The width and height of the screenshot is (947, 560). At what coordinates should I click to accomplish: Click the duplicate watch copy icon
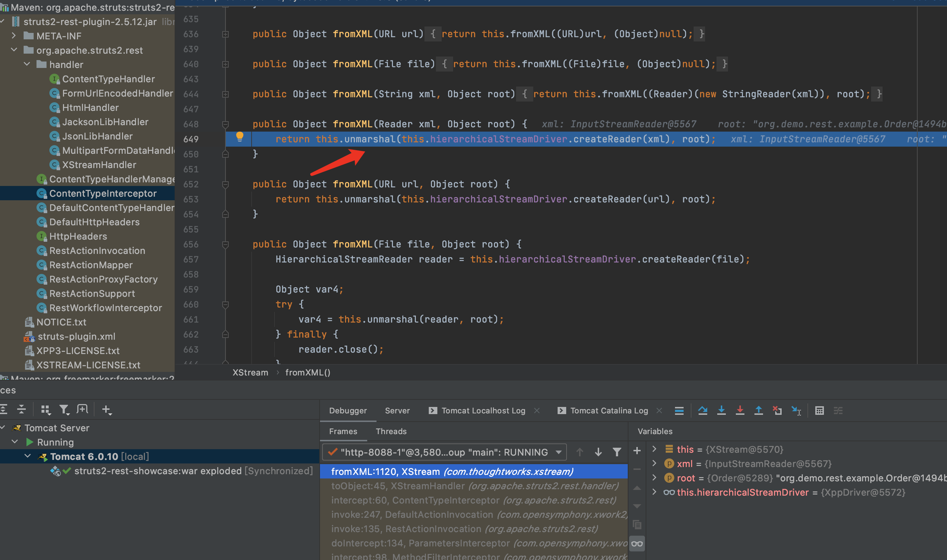click(637, 525)
